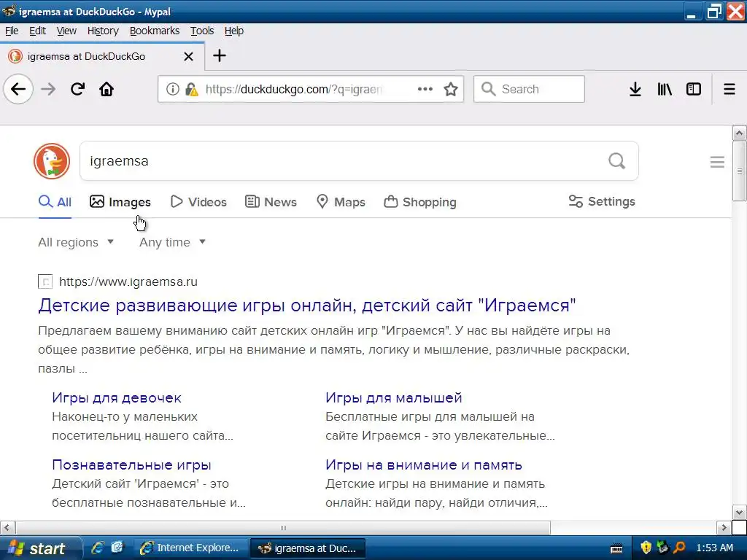Open Игры на внимание и память sublink

pos(424,464)
